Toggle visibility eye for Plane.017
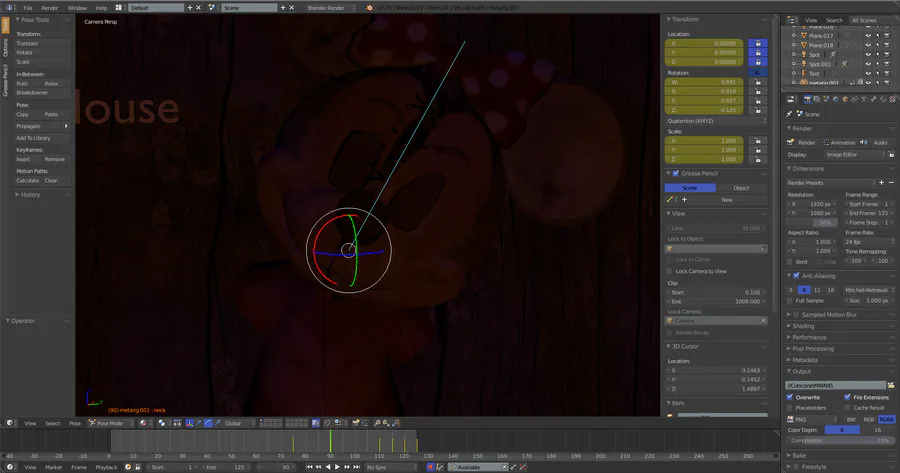This screenshot has height=473, width=900. [868, 36]
